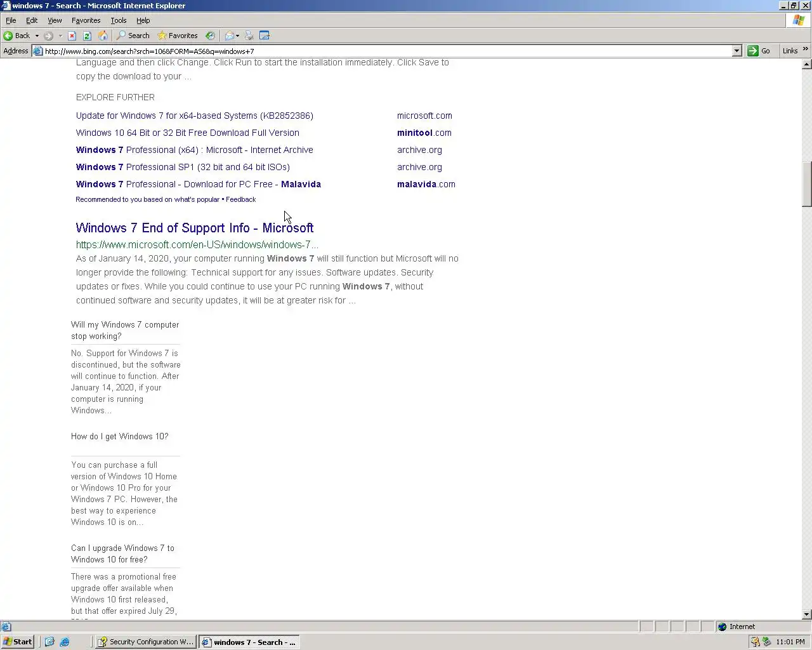Open 'Download for PC Free - Malavida' link
Image resolution: width=812 pixels, height=650 pixels.
coord(199,184)
